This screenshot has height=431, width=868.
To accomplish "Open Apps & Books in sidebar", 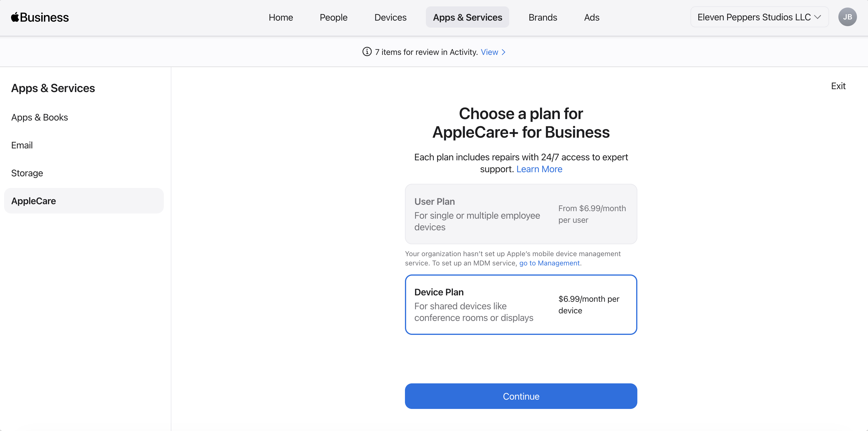I will [x=40, y=117].
